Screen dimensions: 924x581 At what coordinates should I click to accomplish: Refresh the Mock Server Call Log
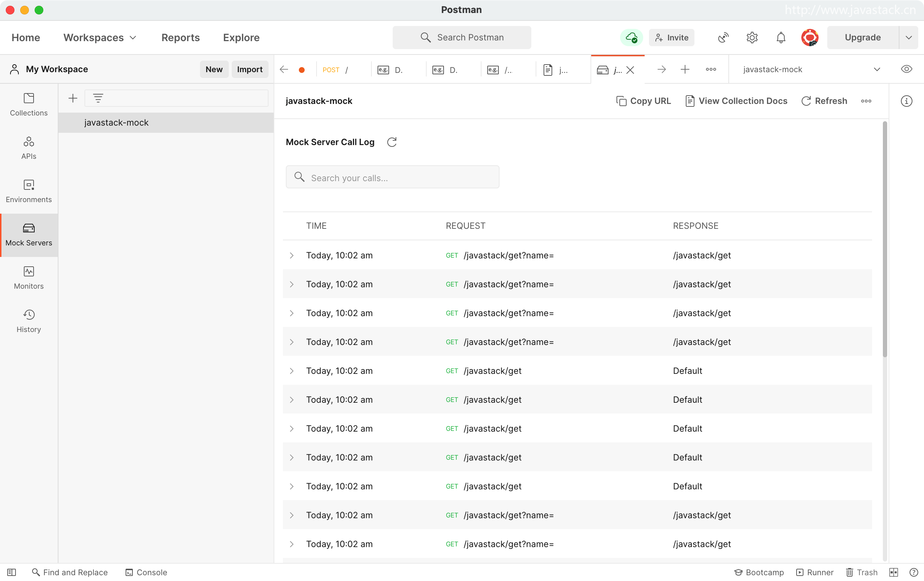tap(392, 142)
